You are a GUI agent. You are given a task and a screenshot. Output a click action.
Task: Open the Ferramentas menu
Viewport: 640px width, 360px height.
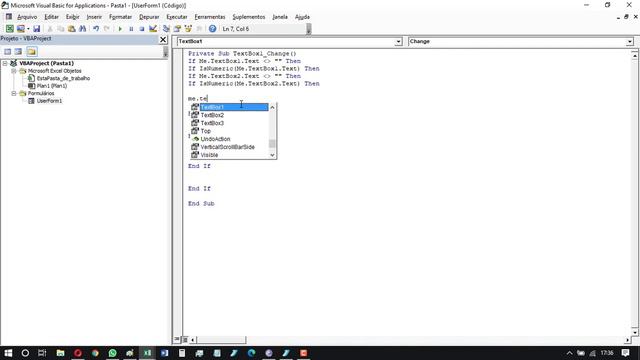click(x=210, y=17)
